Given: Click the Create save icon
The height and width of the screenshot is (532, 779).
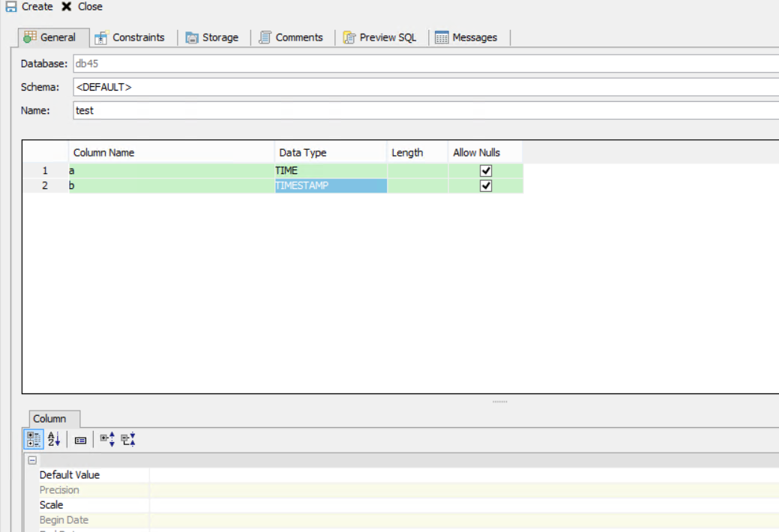Looking at the screenshot, I should point(11,7).
